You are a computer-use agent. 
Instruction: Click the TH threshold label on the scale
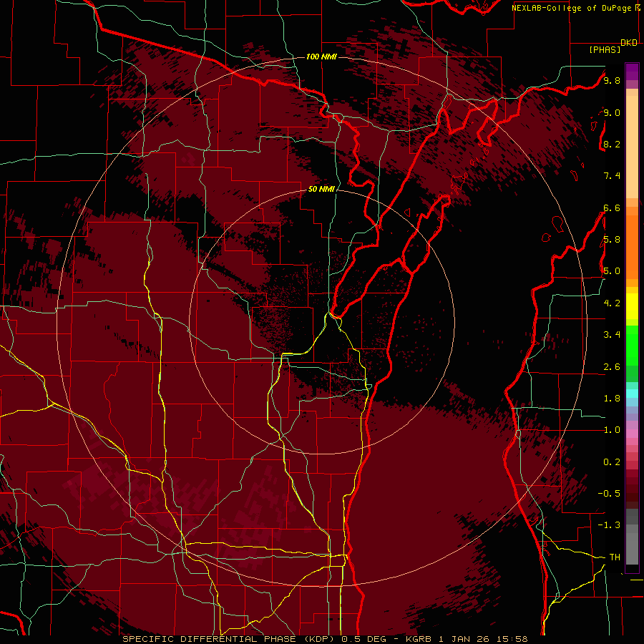(615, 557)
